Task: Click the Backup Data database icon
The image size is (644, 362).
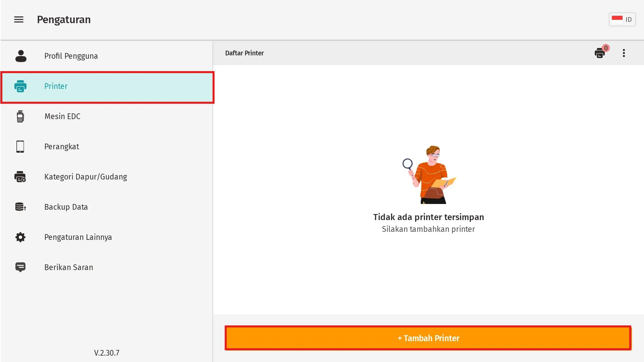Action: [x=20, y=207]
